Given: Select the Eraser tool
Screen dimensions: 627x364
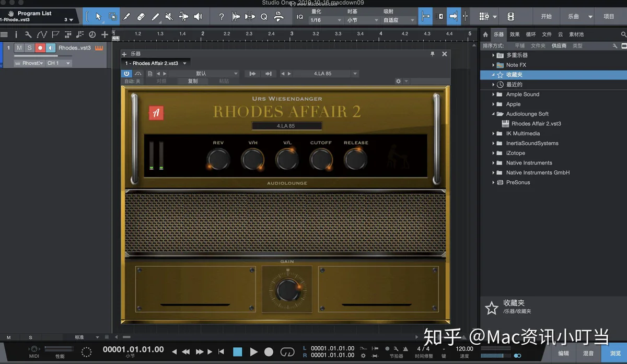Looking at the screenshot, I should point(141,17).
